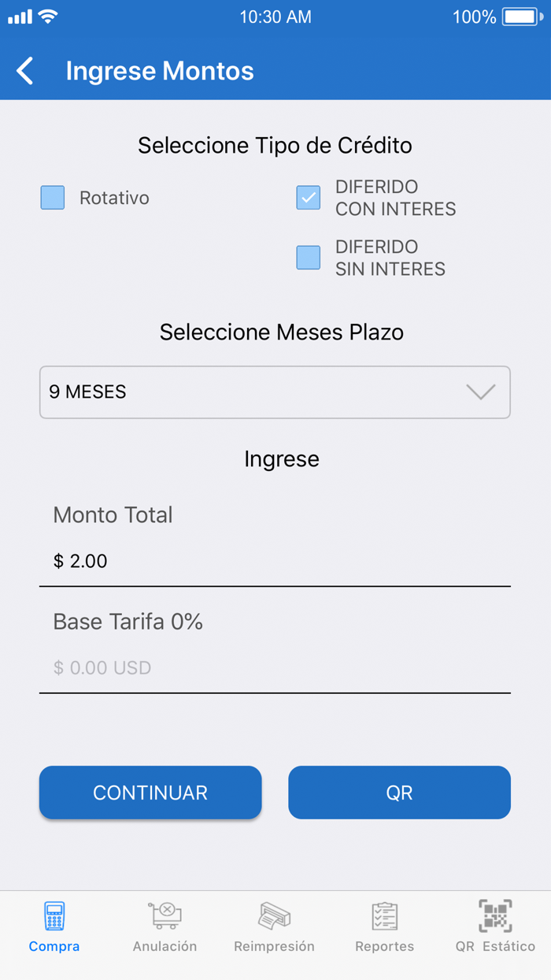Click the Monto Total amount field
The height and width of the screenshot is (980, 551).
coord(275,561)
